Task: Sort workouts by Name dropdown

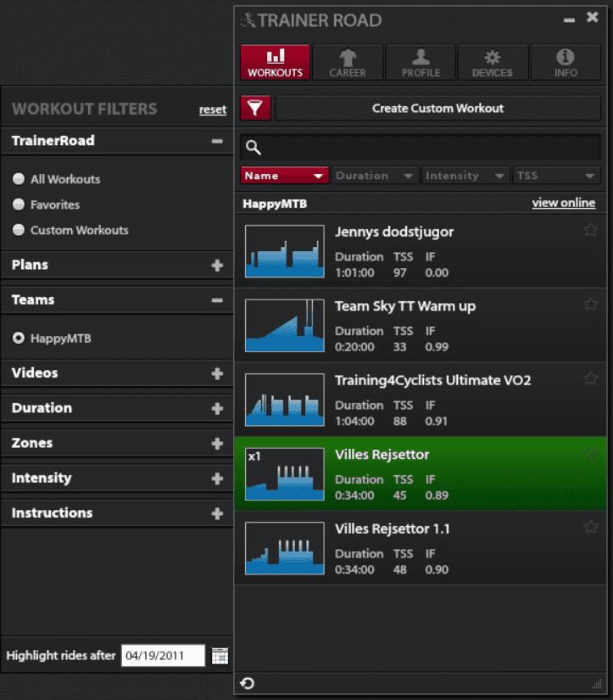Action: (284, 176)
